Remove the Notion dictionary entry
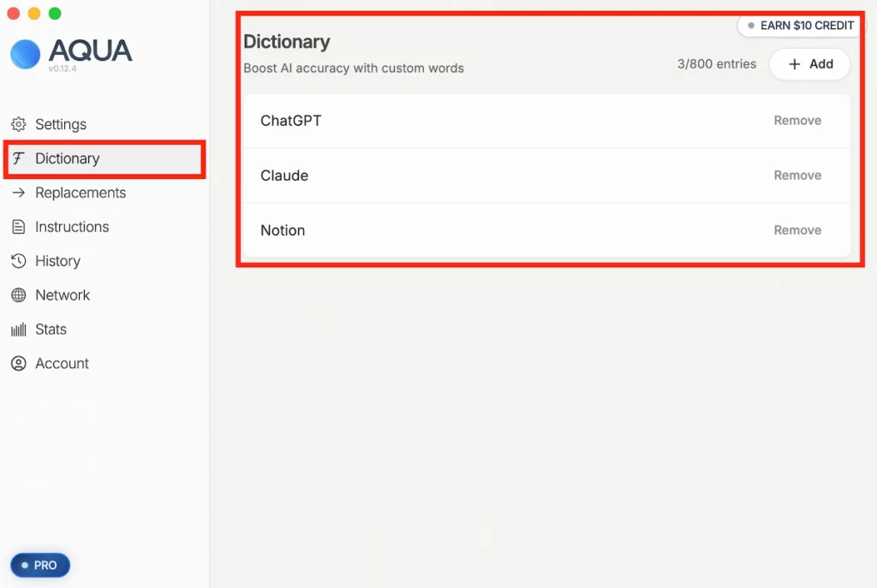Screen dimensions: 877x588 [x=797, y=230]
